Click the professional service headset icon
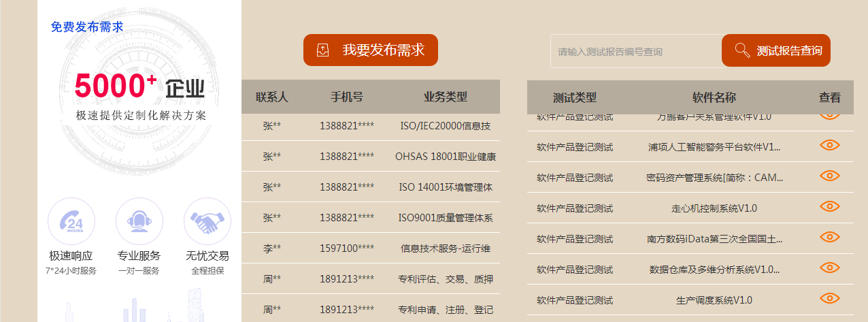Viewport: 868px width, 322px height. 139,221
